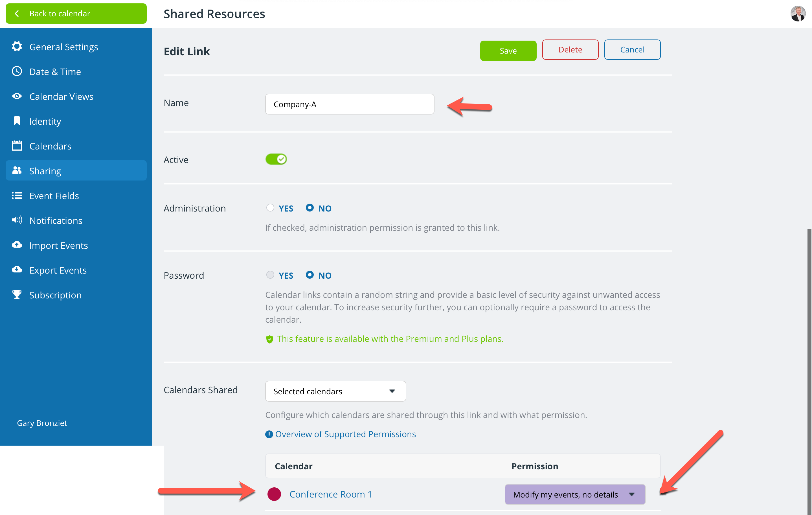Click the Calendar Views eye icon
The image size is (812, 515).
(17, 96)
